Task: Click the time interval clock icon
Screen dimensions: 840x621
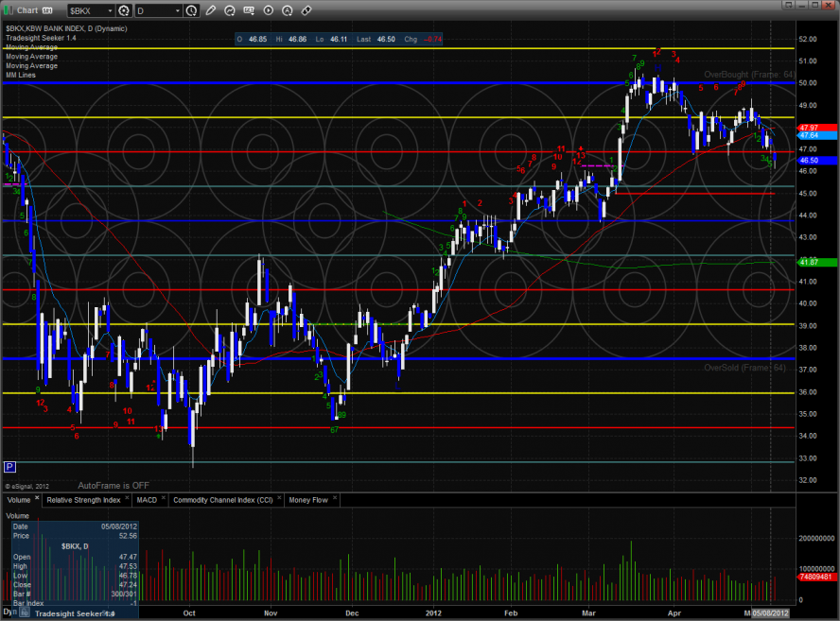Action: (192, 10)
